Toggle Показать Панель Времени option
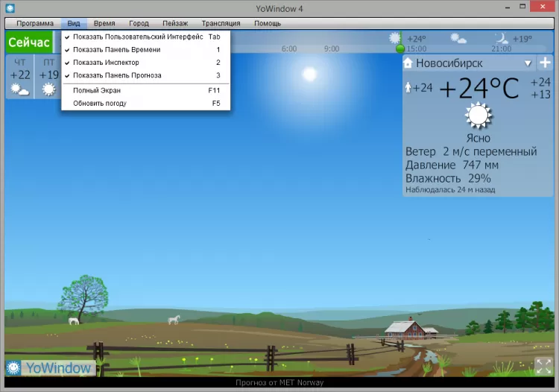The image size is (559, 392). (x=146, y=49)
